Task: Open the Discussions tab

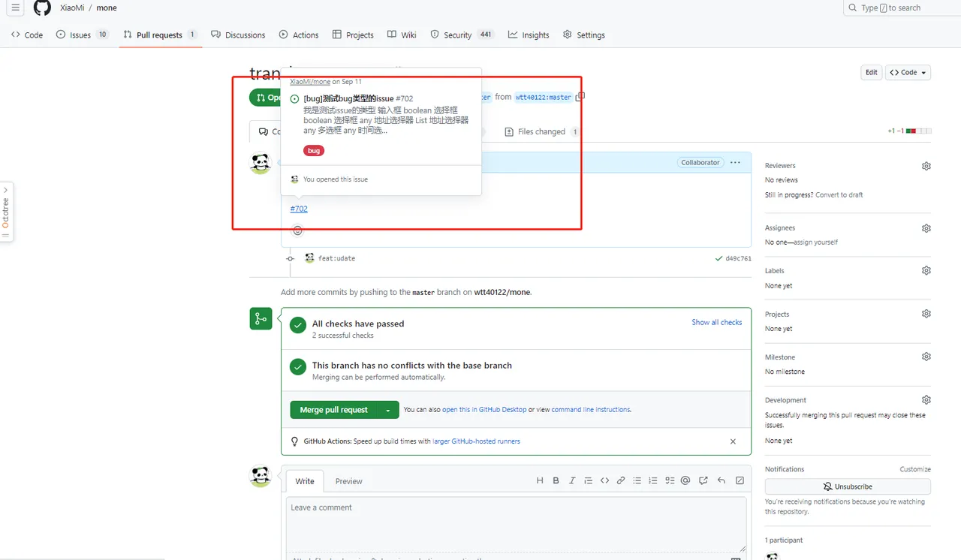Action: pyautogui.click(x=238, y=35)
